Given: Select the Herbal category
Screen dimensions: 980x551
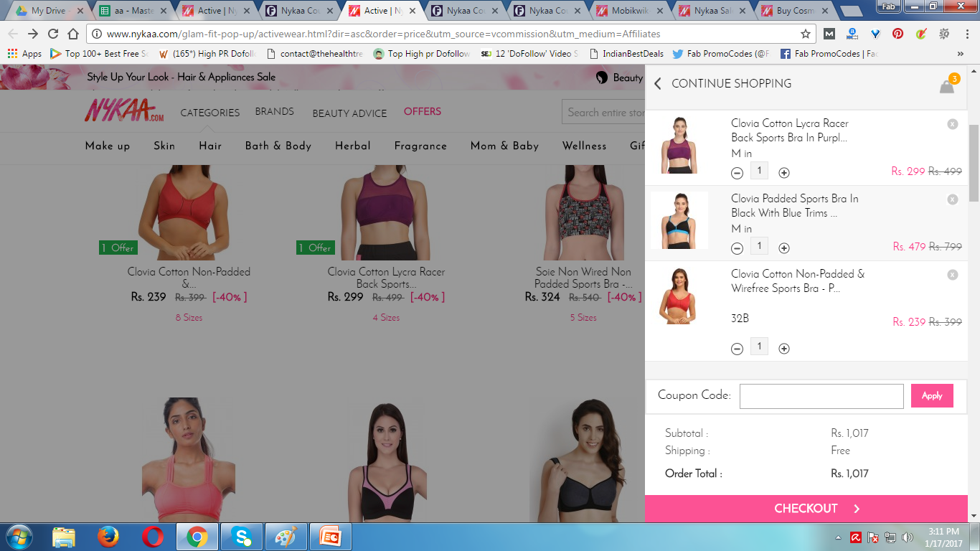Looking at the screenshot, I should (353, 146).
